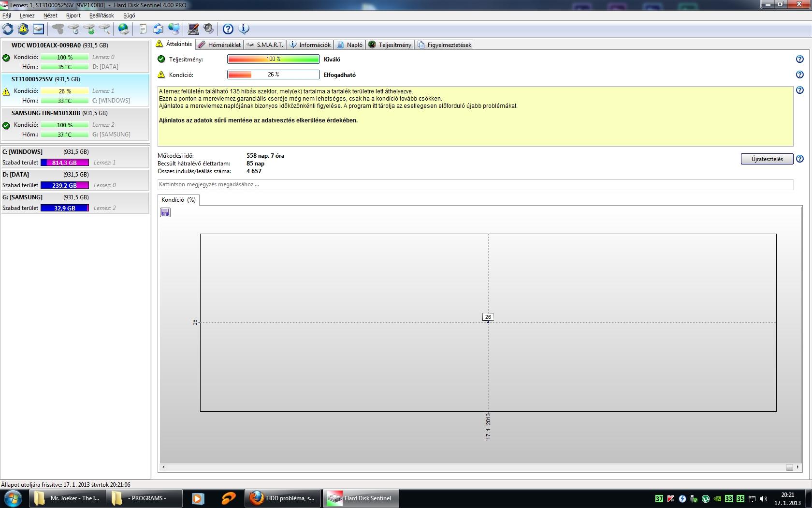Select the WDC WD10EALX-009BA0 disk

pos(75,56)
